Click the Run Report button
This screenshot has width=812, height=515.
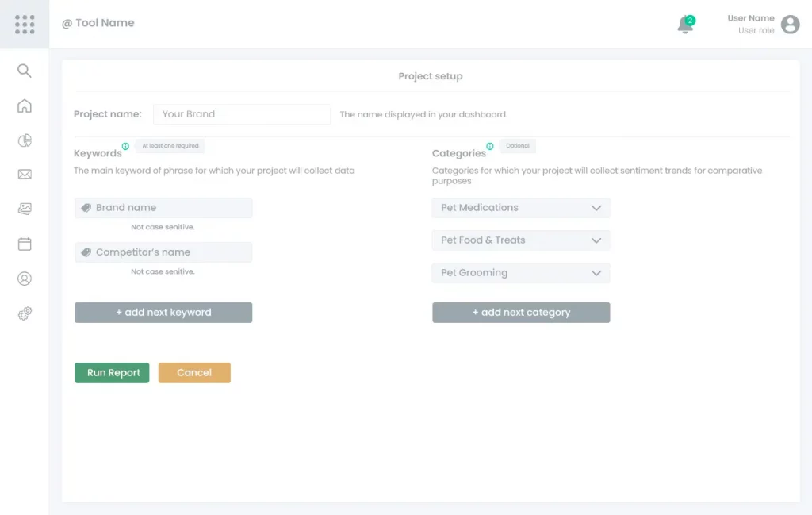112,372
